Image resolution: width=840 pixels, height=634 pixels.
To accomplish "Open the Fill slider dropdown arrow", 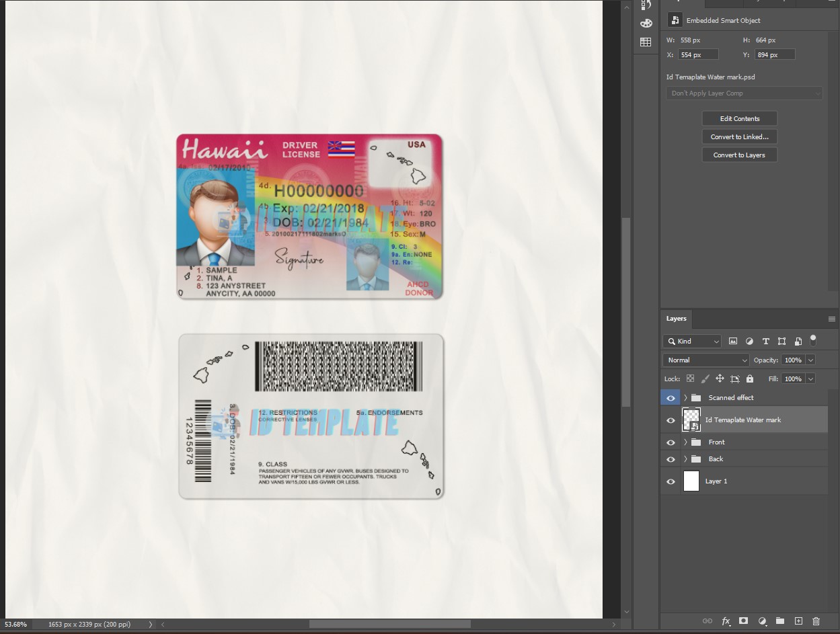I will click(x=810, y=379).
